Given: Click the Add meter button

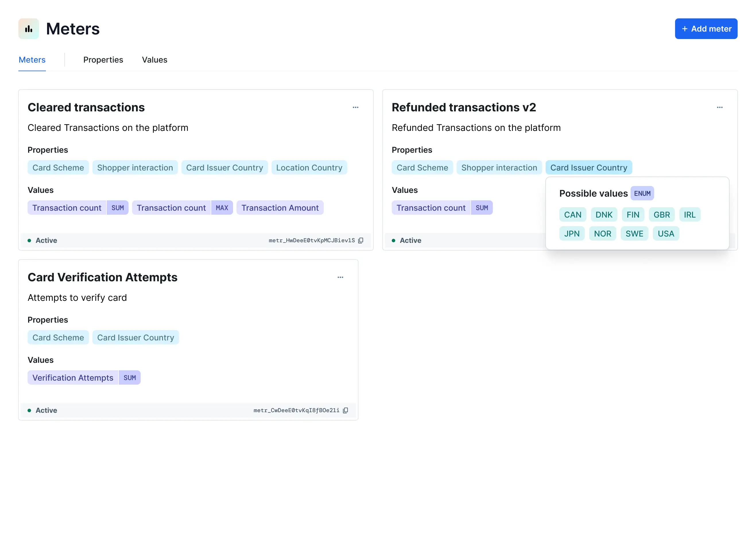Looking at the screenshot, I should (706, 29).
